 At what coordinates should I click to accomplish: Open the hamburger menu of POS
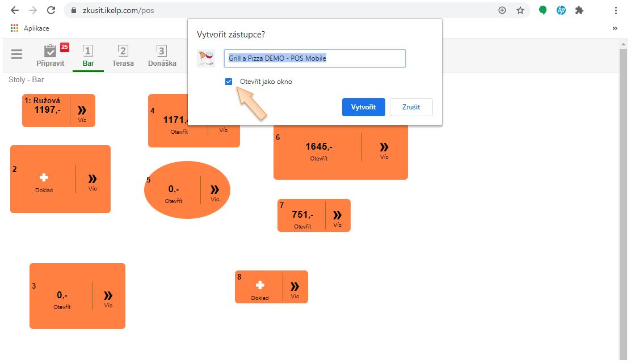[16, 54]
